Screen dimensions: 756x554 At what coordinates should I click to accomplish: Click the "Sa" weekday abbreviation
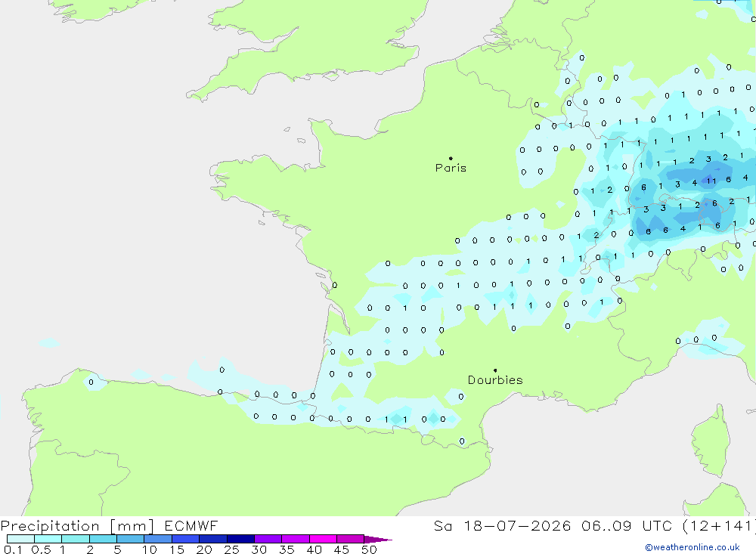pos(443,525)
